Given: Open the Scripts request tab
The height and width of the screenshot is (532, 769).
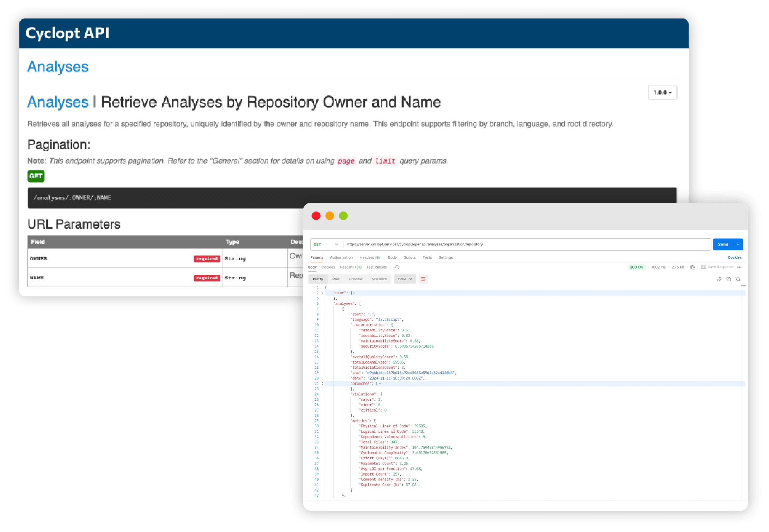Looking at the screenshot, I should coord(410,257).
